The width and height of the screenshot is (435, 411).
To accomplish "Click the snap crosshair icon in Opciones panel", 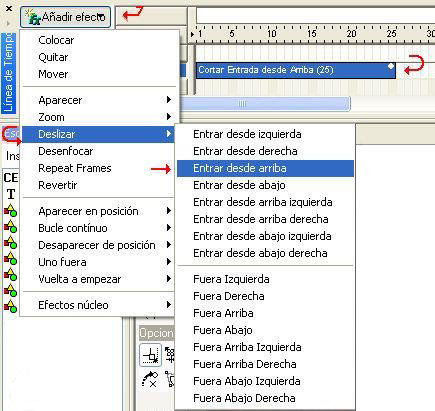I will click(151, 355).
